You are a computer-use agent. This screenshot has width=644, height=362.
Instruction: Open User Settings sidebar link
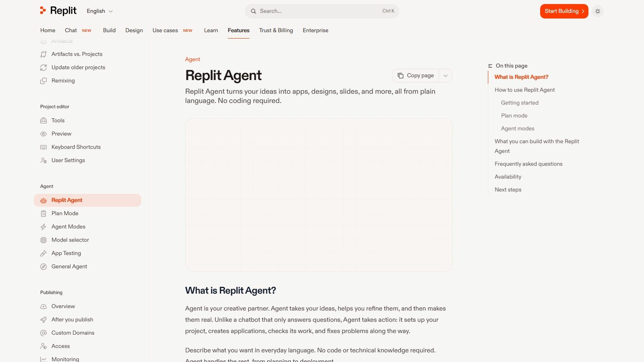coord(88,160)
